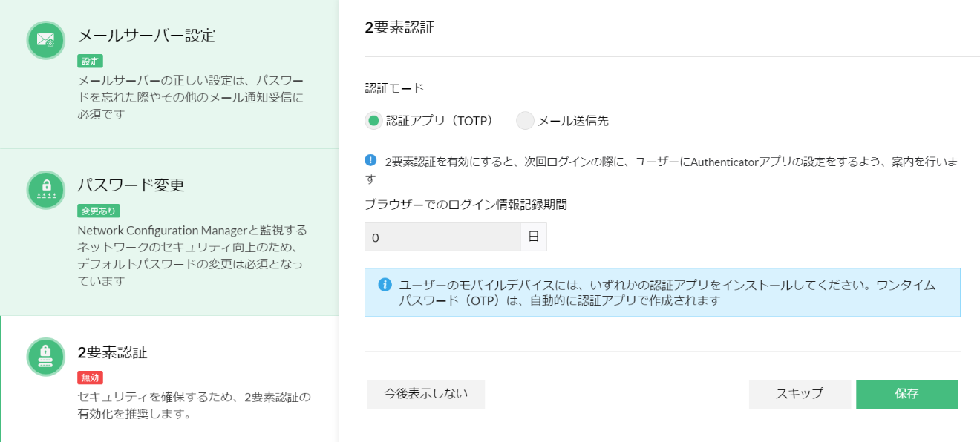Click the green 設定 status badge
Image resolution: width=980 pixels, height=442 pixels.
tap(90, 62)
